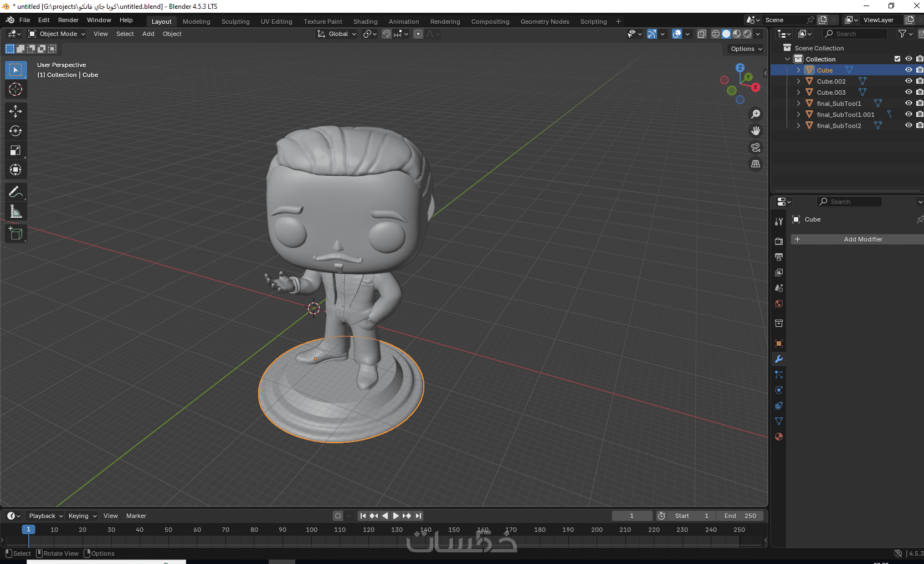Select the Measure tool
The height and width of the screenshot is (564, 924).
click(x=16, y=212)
